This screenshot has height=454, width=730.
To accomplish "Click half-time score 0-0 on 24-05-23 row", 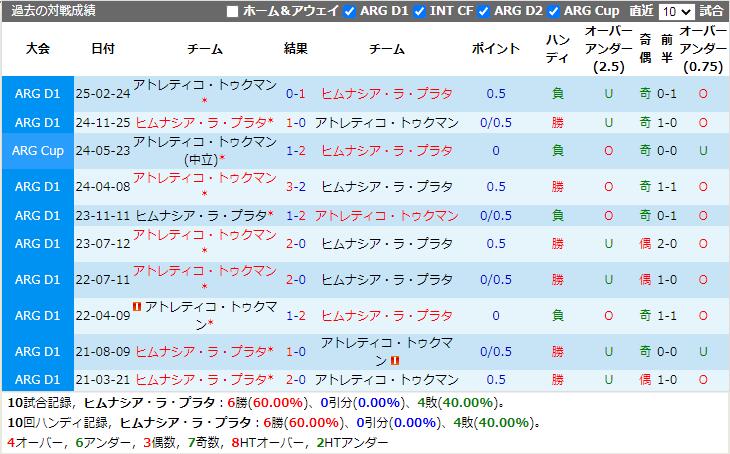I will point(667,151).
